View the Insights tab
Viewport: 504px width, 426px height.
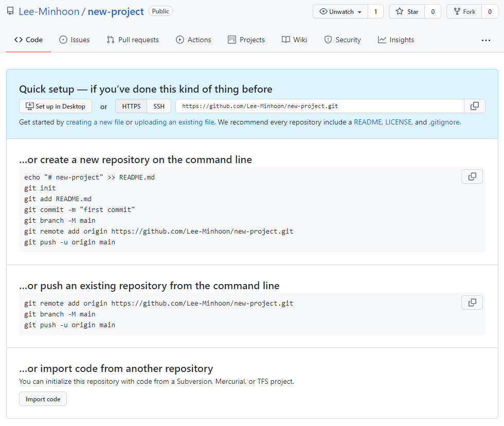click(396, 40)
